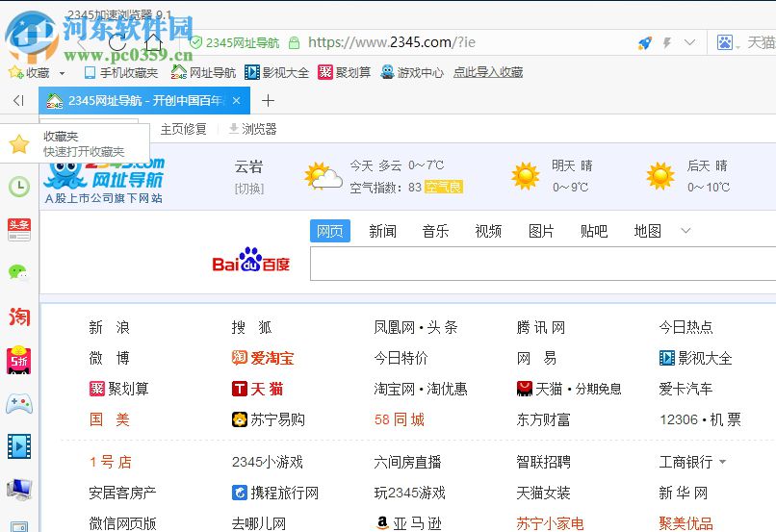Viewport: 776px width, 532px height.
Task: Open the Taobao sidebar icon
Action: click(19, 317)
